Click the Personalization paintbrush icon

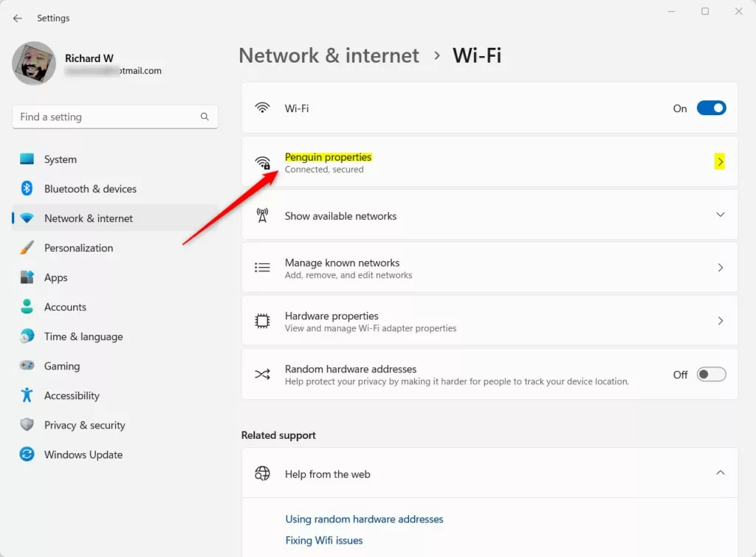(27, 248)
